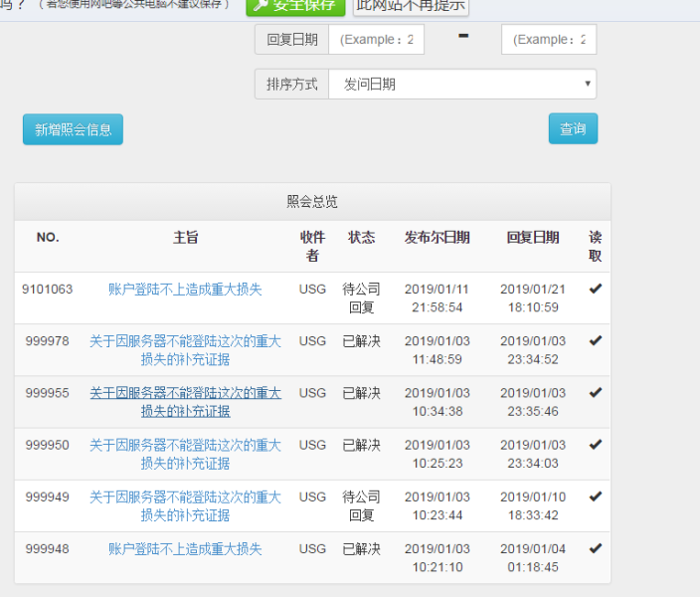
Task: Click the read checkmark for row 999948
Action: pos(596,548)
